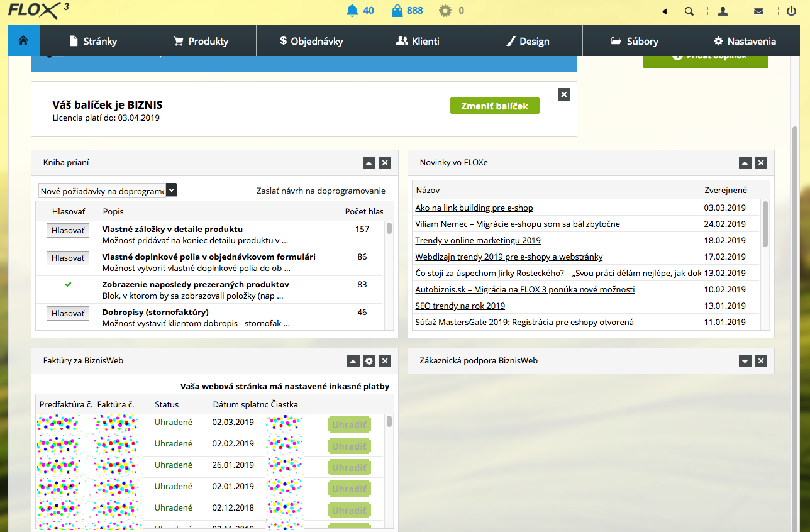Click the Uhradené status for 26.01.2019
Screen dimensions: 810x532
click(174, 465)
